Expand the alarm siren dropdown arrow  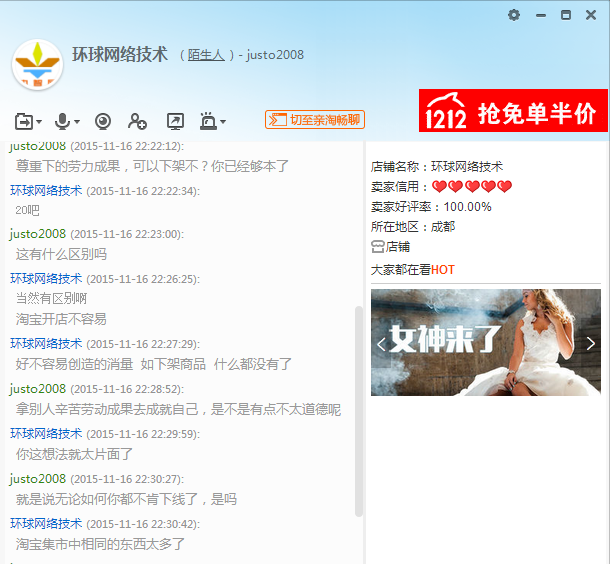(223, 122)
